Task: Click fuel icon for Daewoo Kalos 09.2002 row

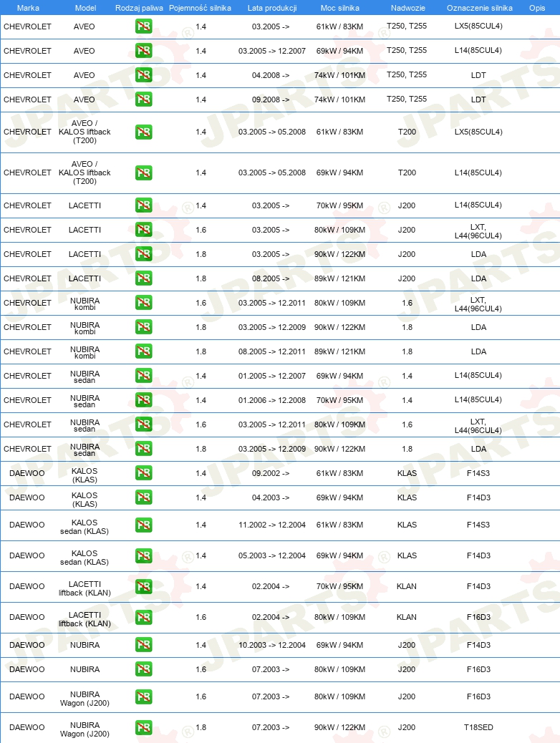Action: pyautogui.click(x=144, y=473)
